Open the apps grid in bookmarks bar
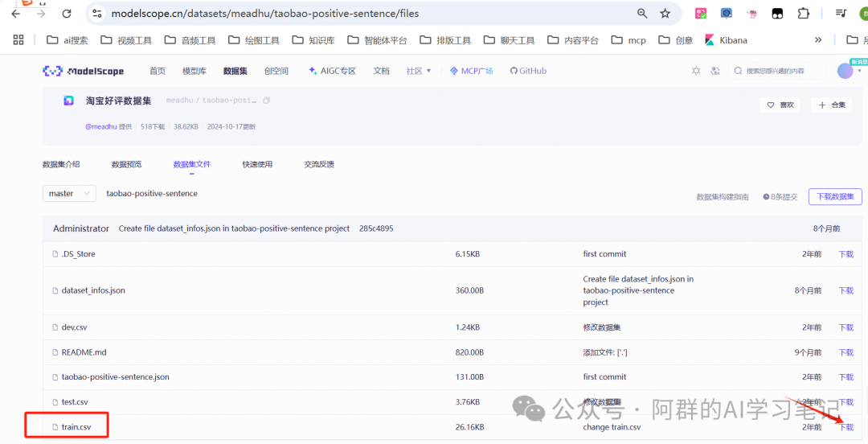 pos(18,40)
